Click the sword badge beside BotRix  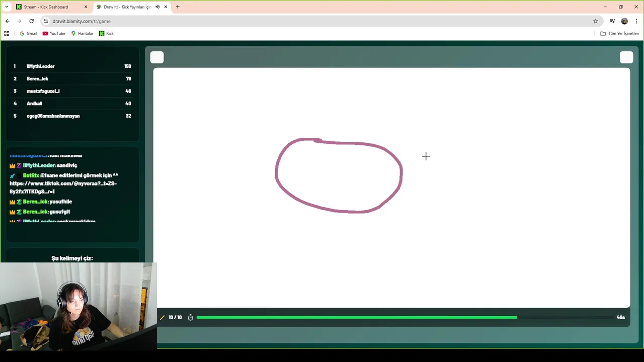(12, 176)
